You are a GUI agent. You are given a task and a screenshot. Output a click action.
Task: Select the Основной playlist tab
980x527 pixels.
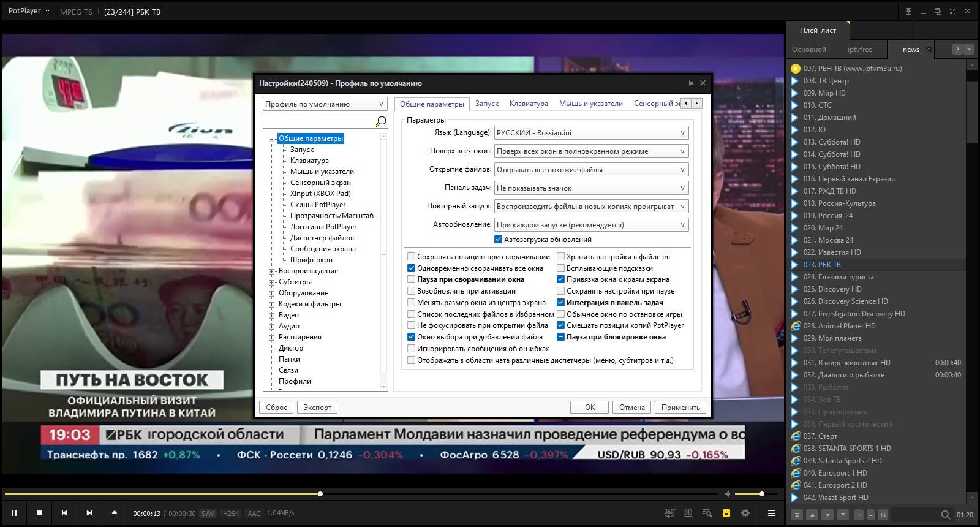pos(809,50)
